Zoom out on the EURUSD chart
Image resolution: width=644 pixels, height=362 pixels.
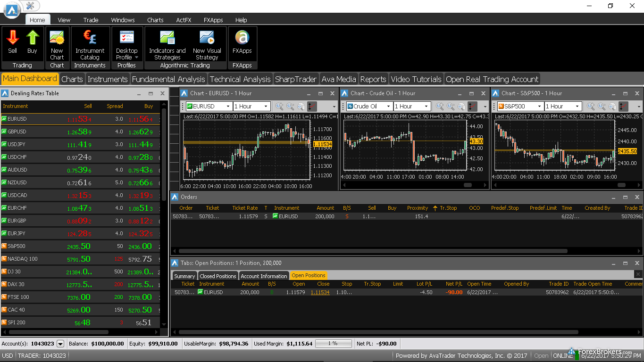pos(290,107)
